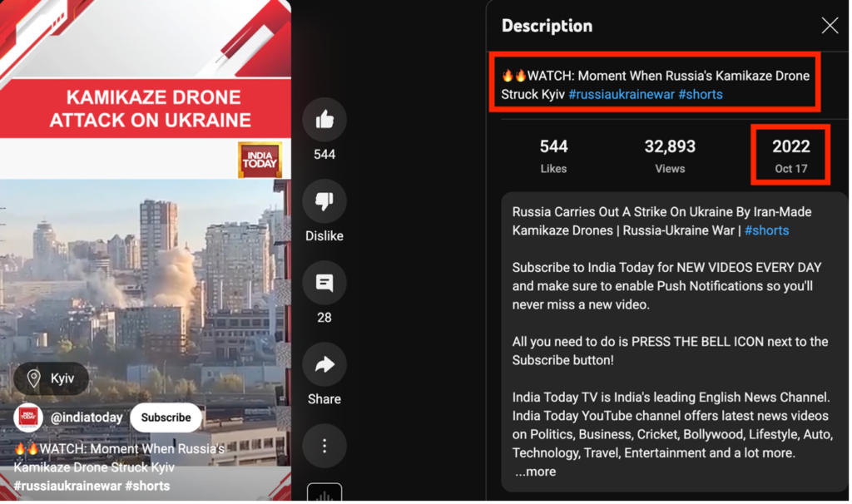Click the like count 544 under thumbs up

pos(324,155)
